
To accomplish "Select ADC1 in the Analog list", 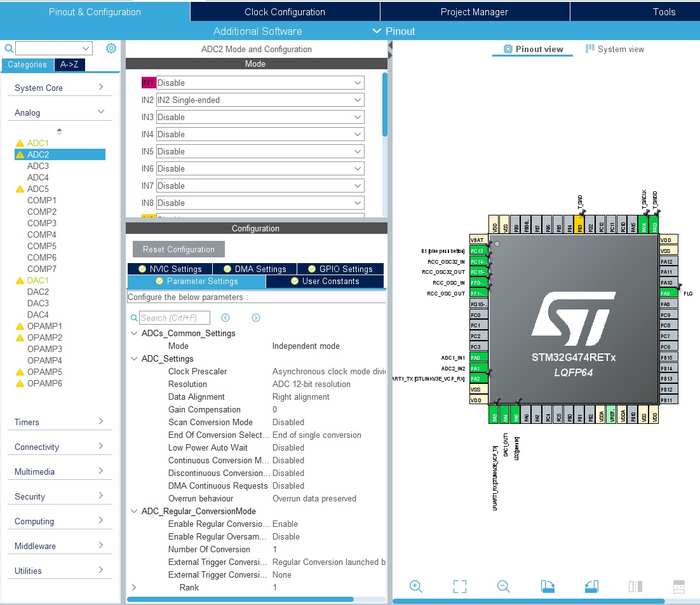I will point(38,143).
